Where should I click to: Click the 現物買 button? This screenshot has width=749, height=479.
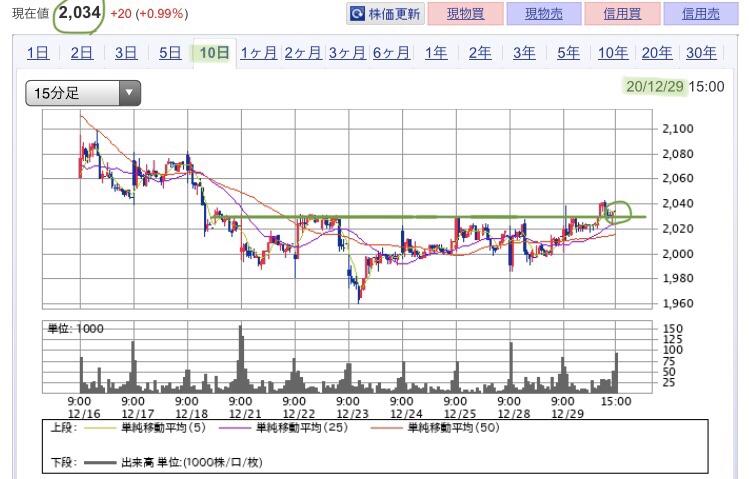[x=466, y=14]
